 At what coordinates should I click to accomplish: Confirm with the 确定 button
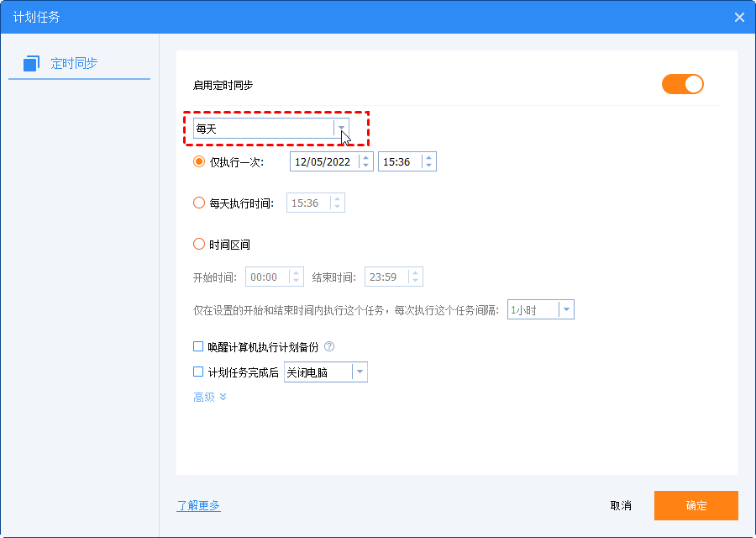click(696, 505)
